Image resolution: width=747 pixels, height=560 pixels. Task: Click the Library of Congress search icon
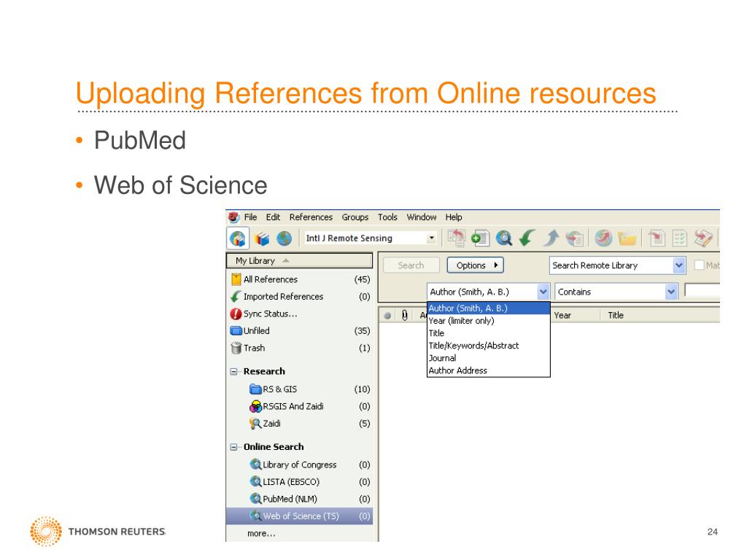[x=256, y=464]
